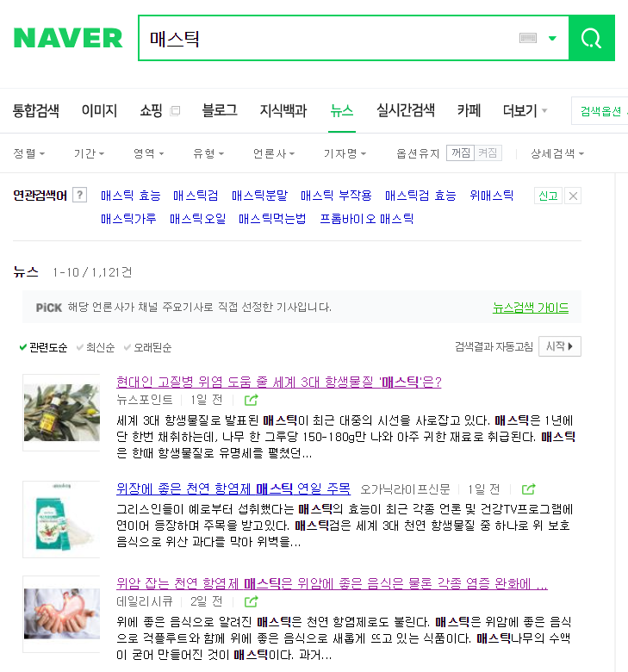Expand the 더보기 menu
Screen dimensions: 628x672
point(525,110)
